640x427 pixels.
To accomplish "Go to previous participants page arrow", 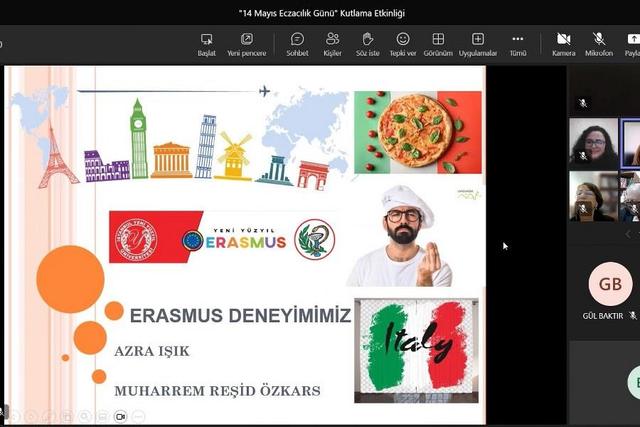I will pyautogui.click(x=628, y=234).
